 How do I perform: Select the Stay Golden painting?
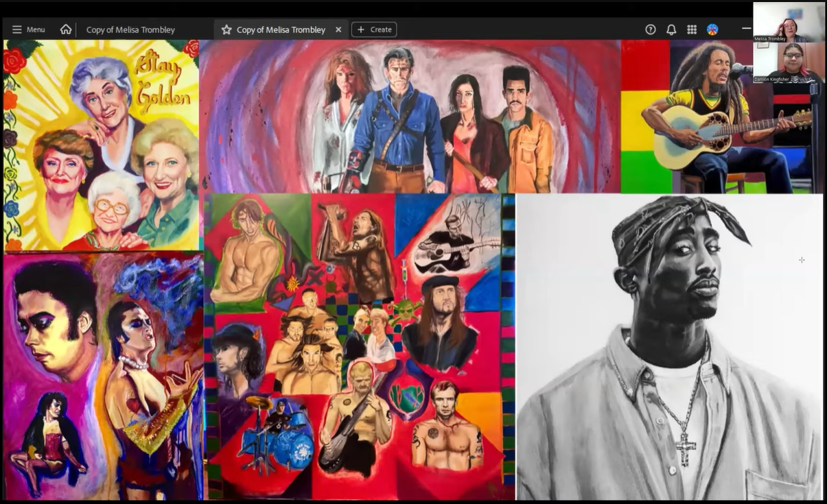102,145
